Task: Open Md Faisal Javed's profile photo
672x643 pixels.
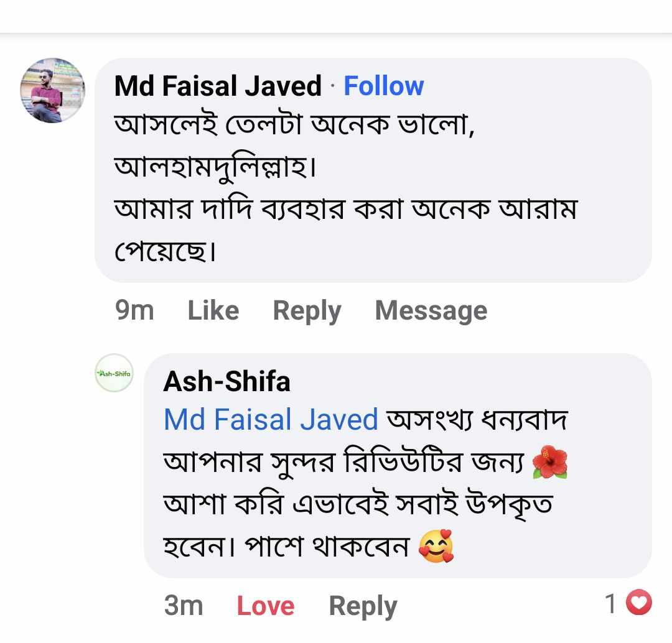Action: pos(52,91)
